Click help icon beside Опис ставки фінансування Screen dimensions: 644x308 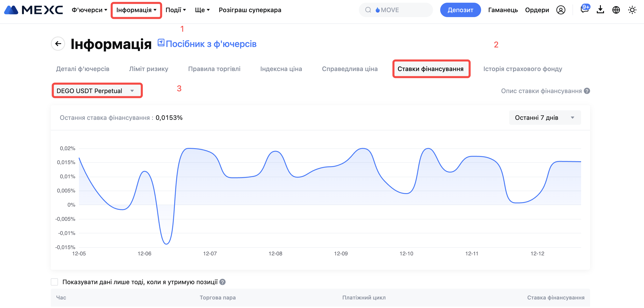587,91
